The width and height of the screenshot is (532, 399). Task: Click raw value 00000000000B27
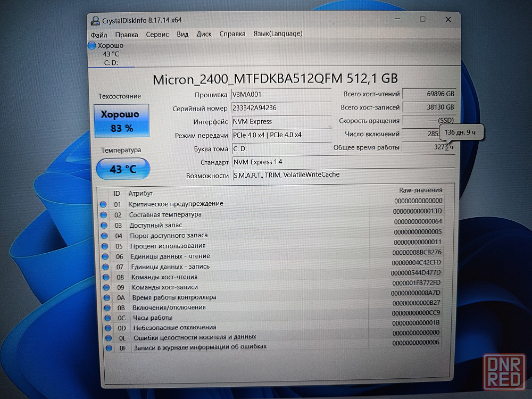click(416, 303)
